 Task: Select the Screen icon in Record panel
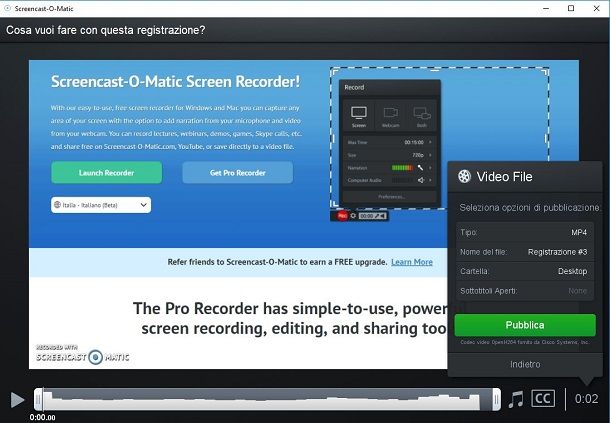click(x=359, y=116)
